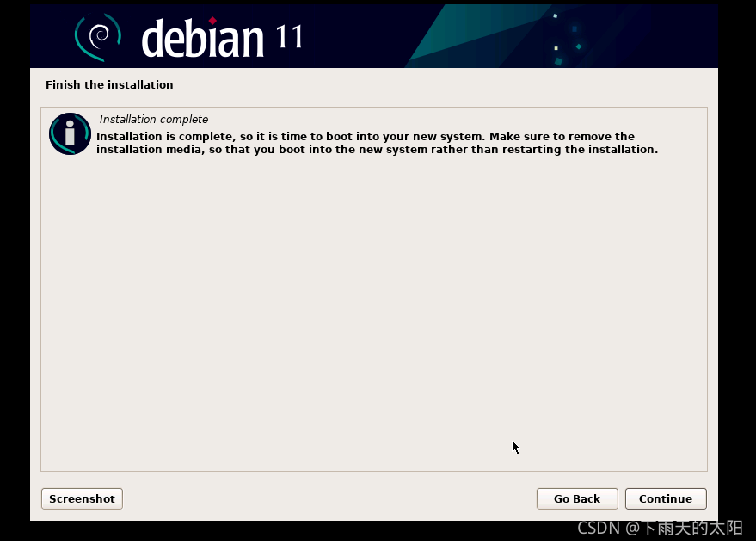756x544 pixels.
Task: Click the Screenshot button
Action: tap(81, 498)
